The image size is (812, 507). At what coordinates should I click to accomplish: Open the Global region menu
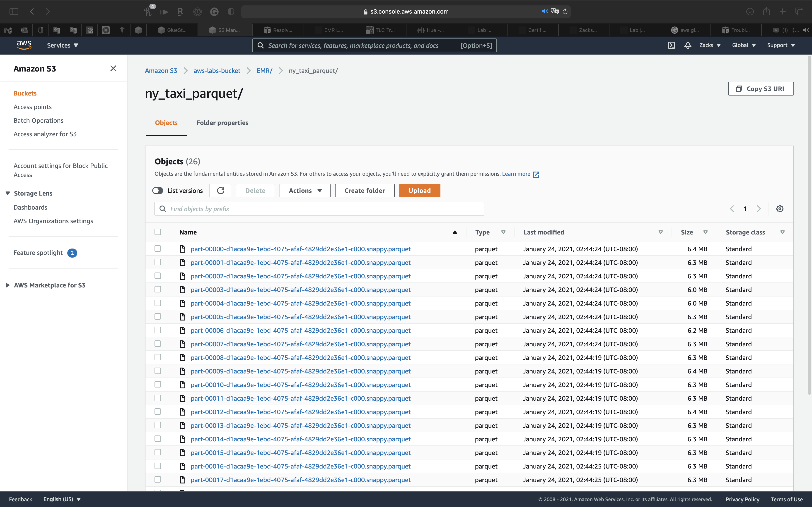[744, 45]
